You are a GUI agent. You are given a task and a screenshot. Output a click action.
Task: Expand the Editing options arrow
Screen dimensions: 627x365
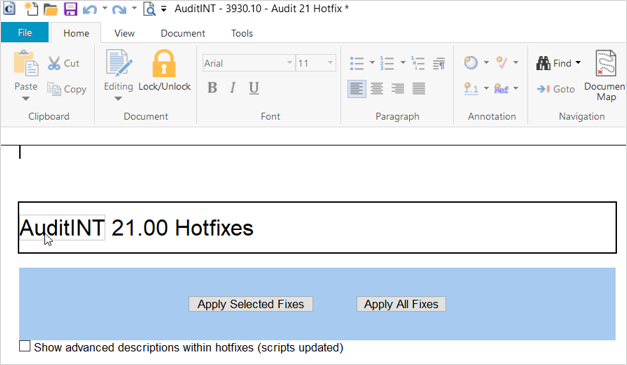pyautogui.click(x=118, y=98)
